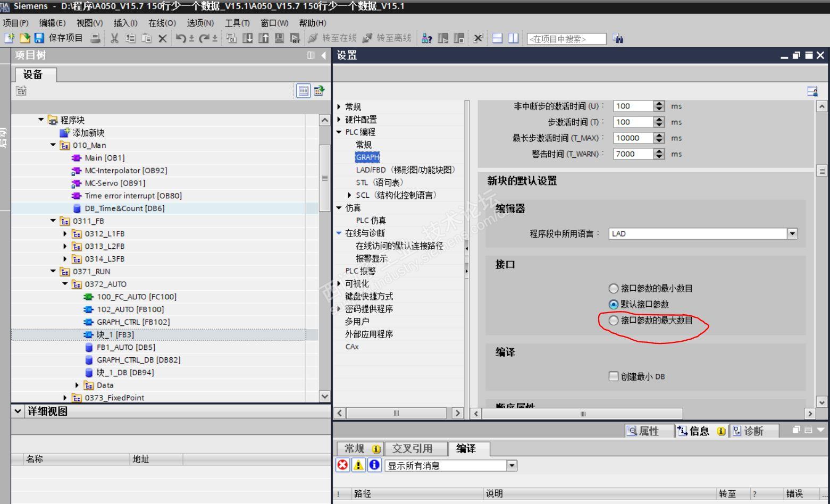
Task: Select PLC 仿真 settings entry
Action: coord(371,220)
